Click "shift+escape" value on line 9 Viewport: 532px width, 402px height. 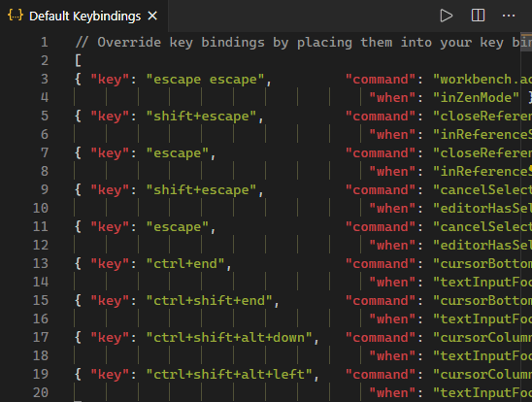[x=201, y=190]
